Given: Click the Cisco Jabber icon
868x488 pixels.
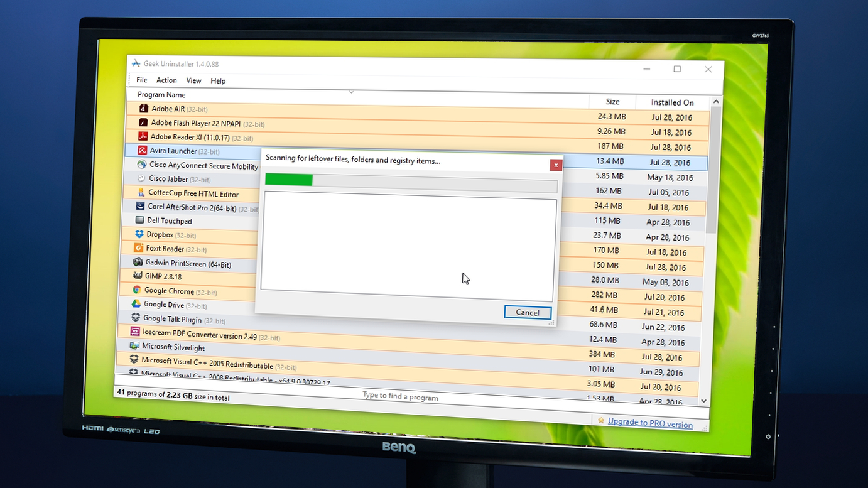Looking at the screenshot, I should point(141,178).
